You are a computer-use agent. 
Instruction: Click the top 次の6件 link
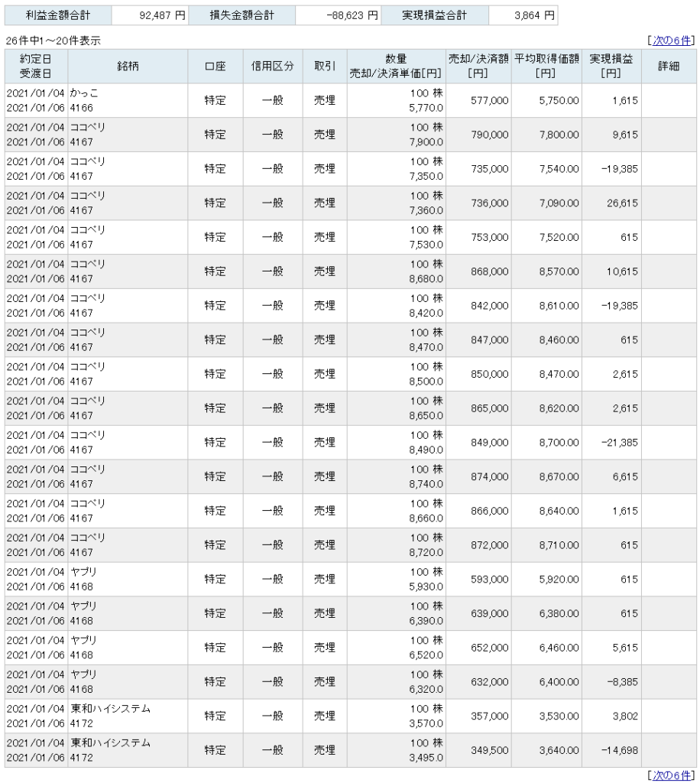point(672,40)
